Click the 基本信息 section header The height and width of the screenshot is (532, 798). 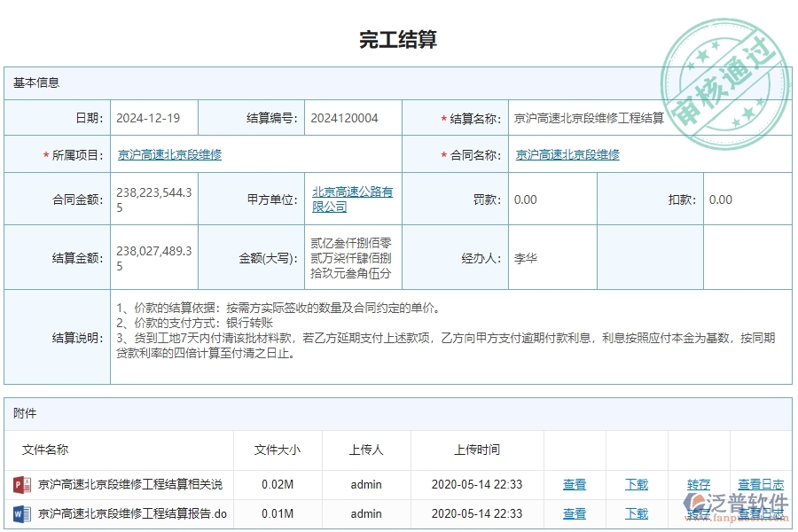35,82
